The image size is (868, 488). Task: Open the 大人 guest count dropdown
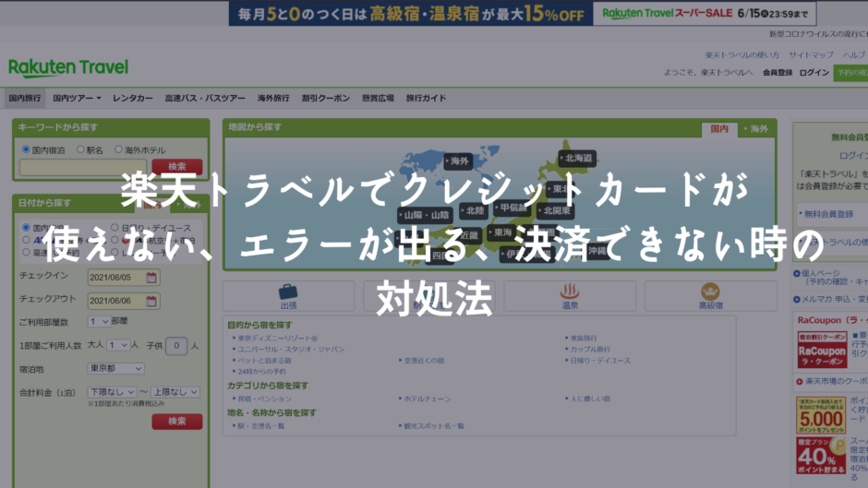point(118,345)
